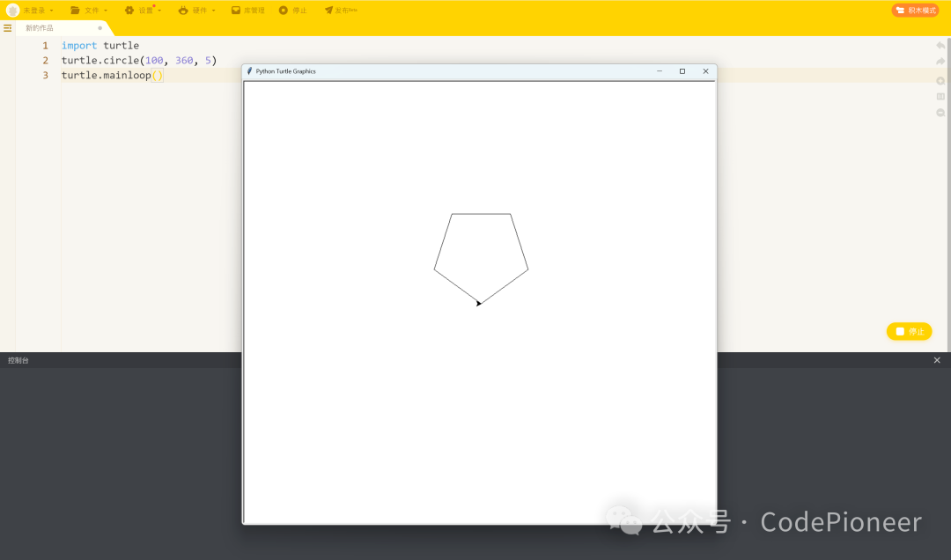The image size is (951, 560).
Task: Expand the 设置 (Settings) dropdown arrow
Action: [160, 11]
